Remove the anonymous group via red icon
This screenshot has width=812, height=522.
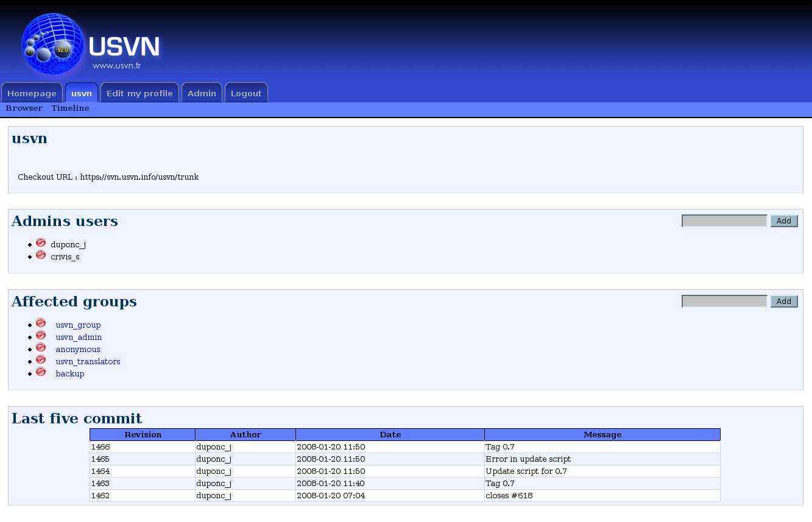coord(41,348)
